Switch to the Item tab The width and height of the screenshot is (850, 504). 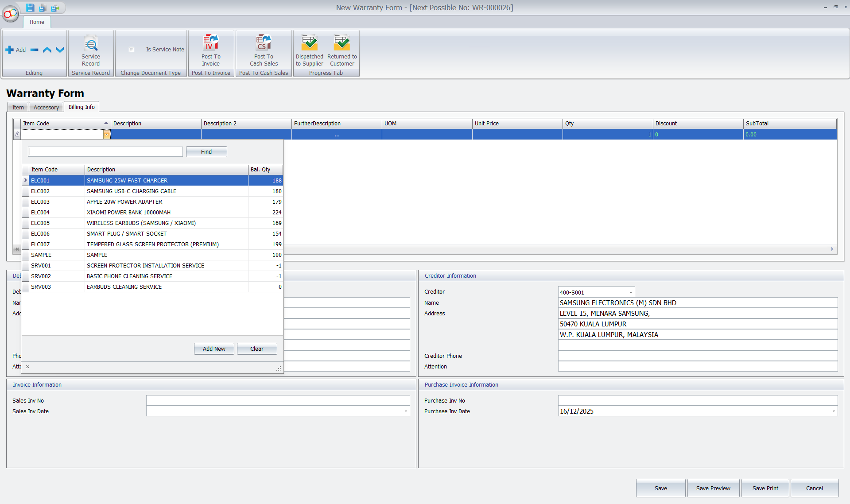[18, 107]
